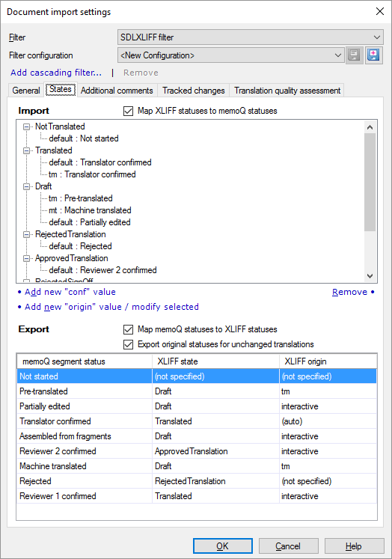Open the Additional comments tab
This screenshot has height=559, width=392.
pos(117,91)
